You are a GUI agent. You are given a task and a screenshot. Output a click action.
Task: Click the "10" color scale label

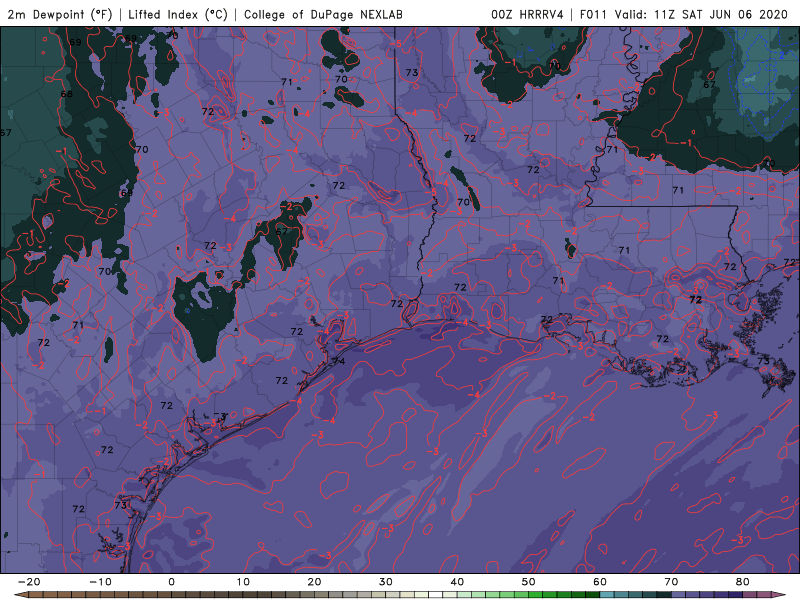(x=243, y=582)
